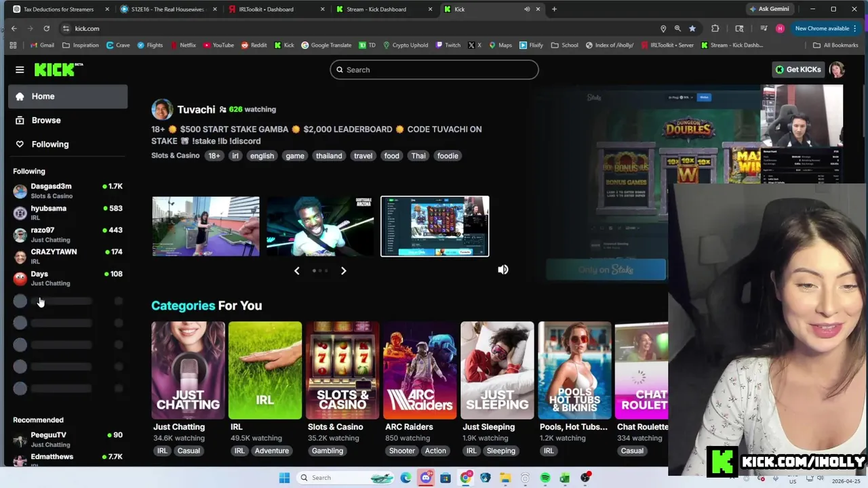Screen dimensions: 868x488
Task: Go to Home in the sidebar
Action: (68, 96)
